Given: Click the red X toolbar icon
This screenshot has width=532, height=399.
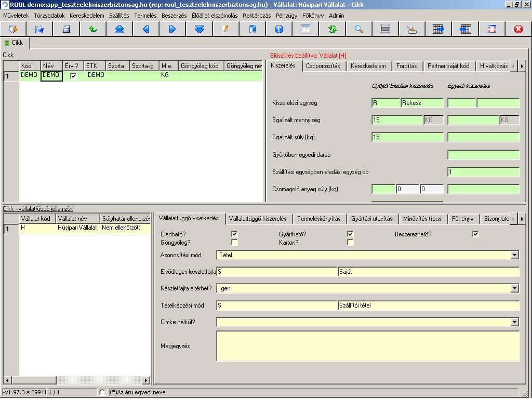Looking at the screenshot, I should point(518,29).
